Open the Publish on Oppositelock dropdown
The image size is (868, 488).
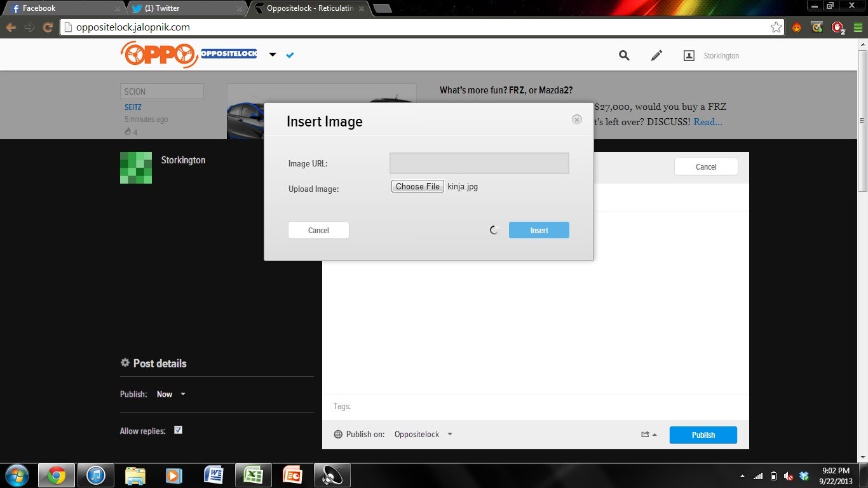click(423, 435)
